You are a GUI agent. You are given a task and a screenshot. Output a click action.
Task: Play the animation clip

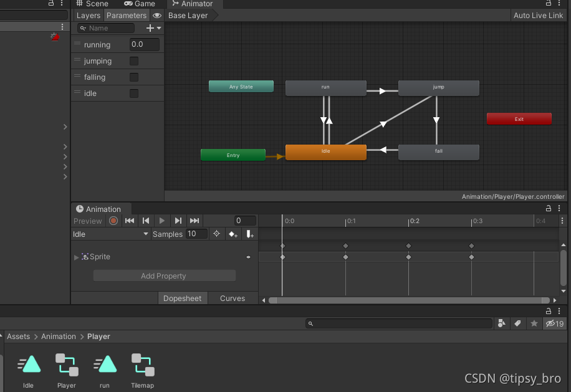[x=161, y=221]
